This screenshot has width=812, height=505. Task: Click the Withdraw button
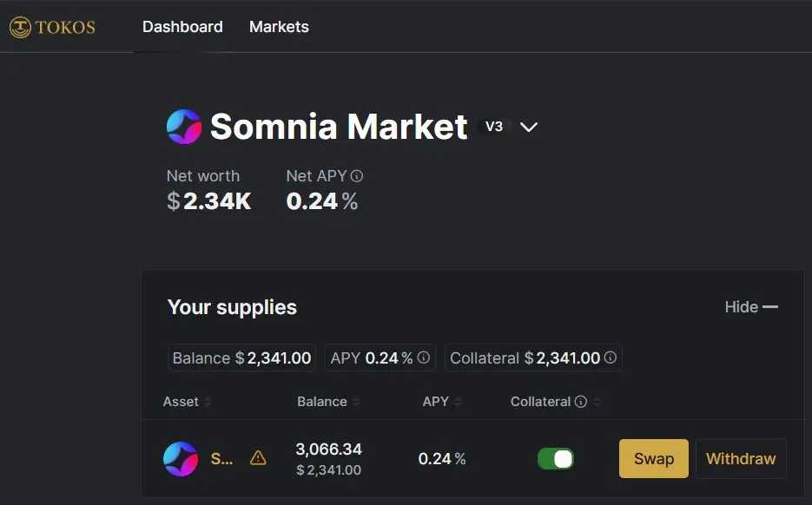(741, 458)
